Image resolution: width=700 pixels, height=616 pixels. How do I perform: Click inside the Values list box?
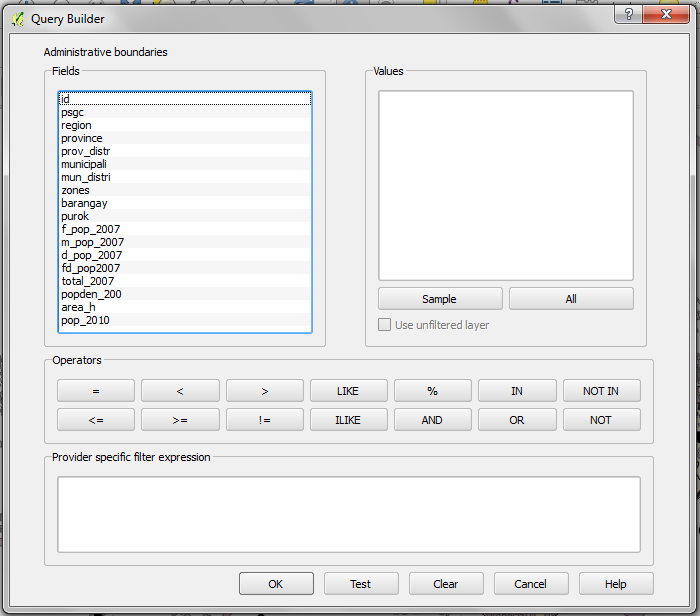coord(506,186)
